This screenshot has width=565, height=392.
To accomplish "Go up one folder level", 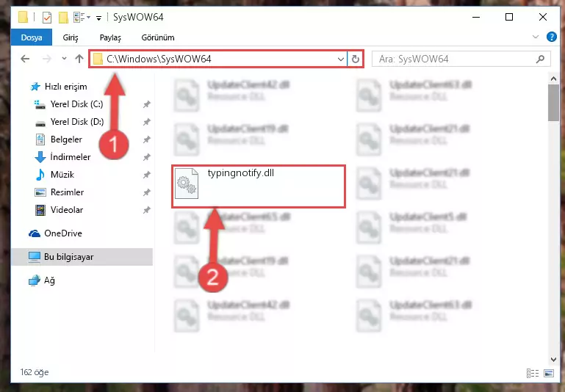I will click(79, 59).
